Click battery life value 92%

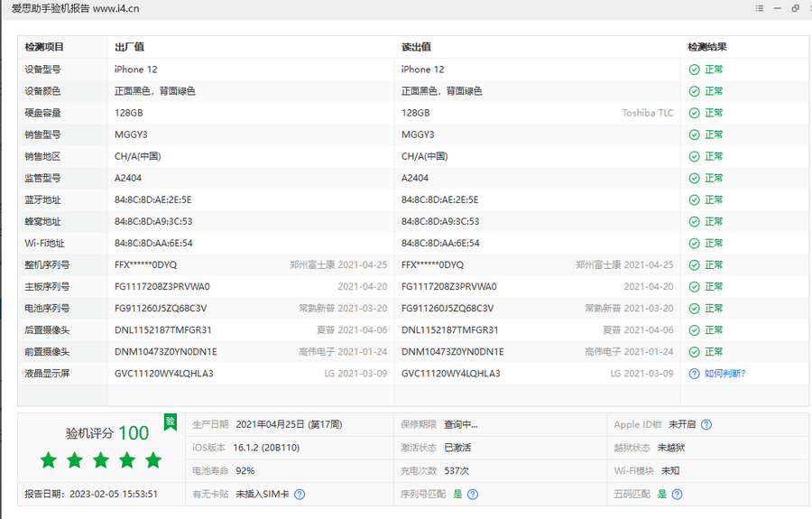coord(245,471)
